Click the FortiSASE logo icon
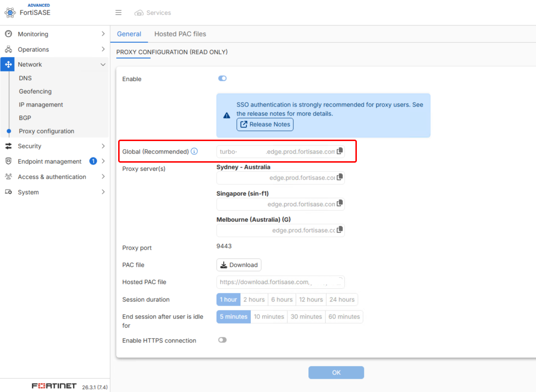Screen dimensions: 536x392 point(10,12)
